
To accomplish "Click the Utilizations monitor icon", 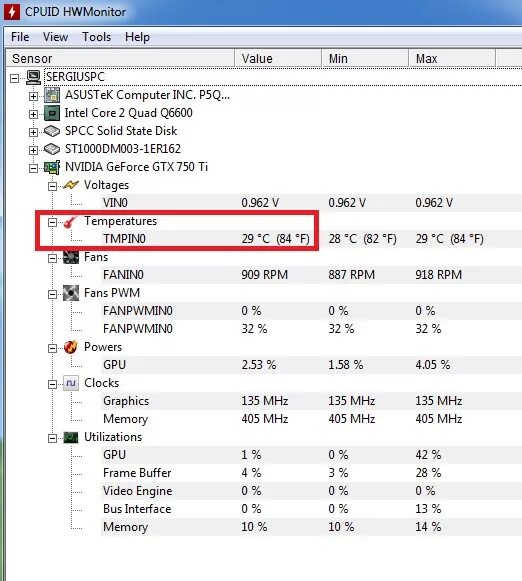I will point(71,437).
